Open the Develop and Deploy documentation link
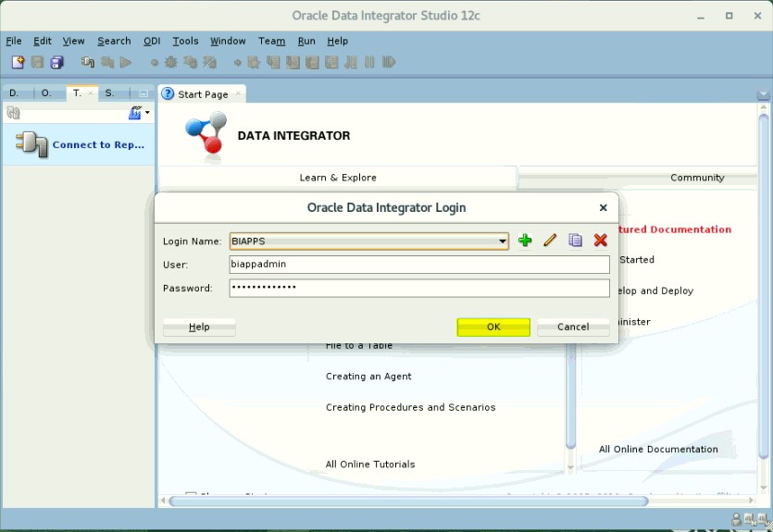This screenshot has width=773, height=532. coord(655,291)
